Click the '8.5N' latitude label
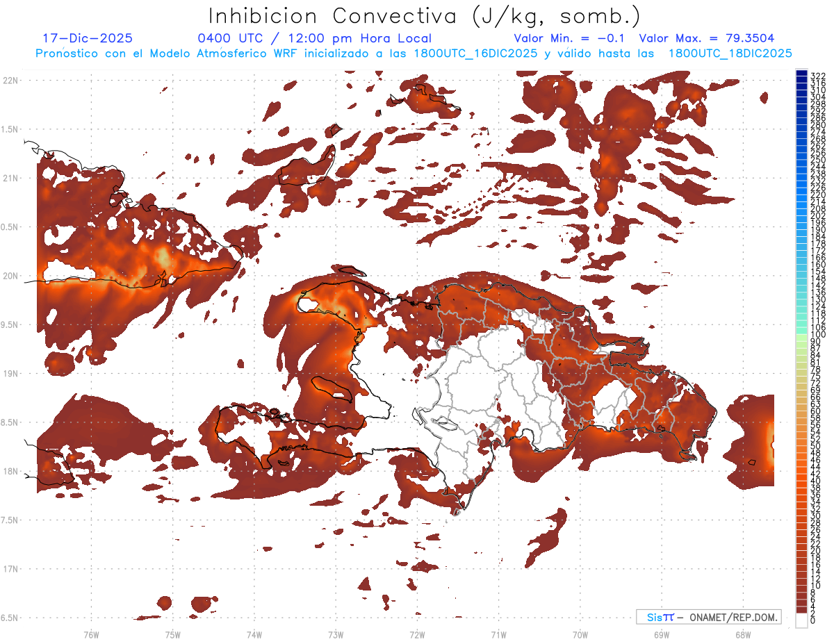This screenshot has width=834, height=644. pos(10,422)
